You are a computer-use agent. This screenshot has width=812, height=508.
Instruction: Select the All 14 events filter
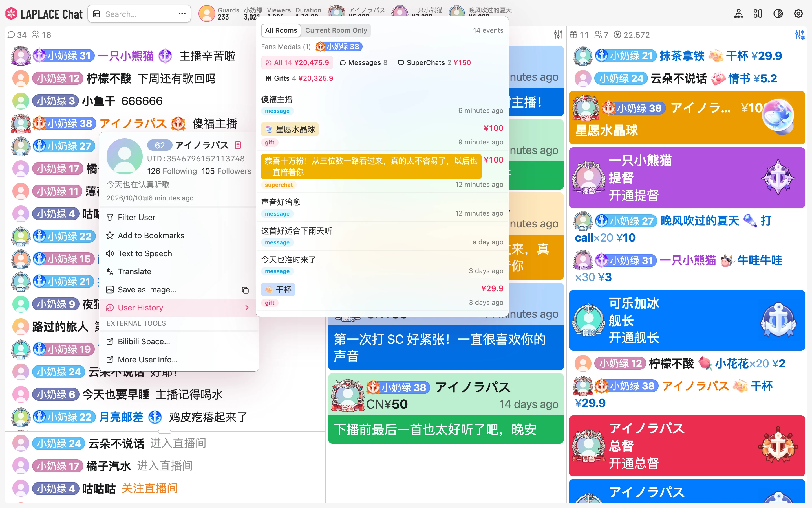pyautogui.click(x=297, y=62)
